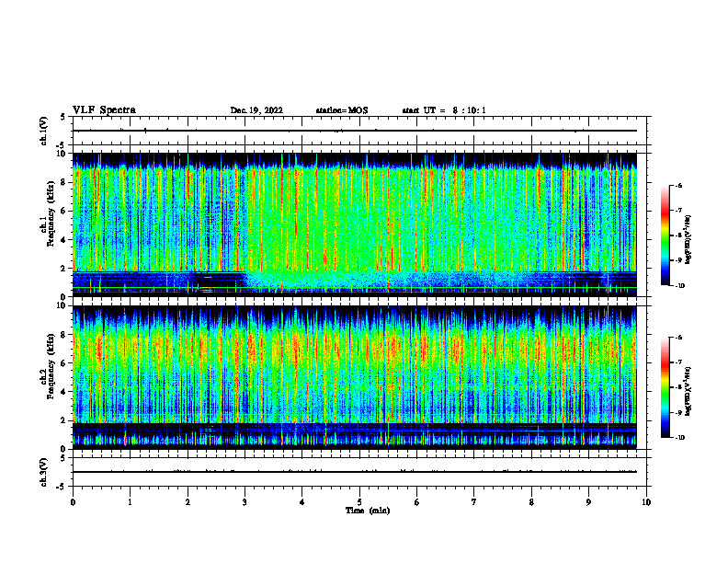Click the time axis tick label "10"
The width and height of the screenshot is (728, 563).
[x=646, y=502]
